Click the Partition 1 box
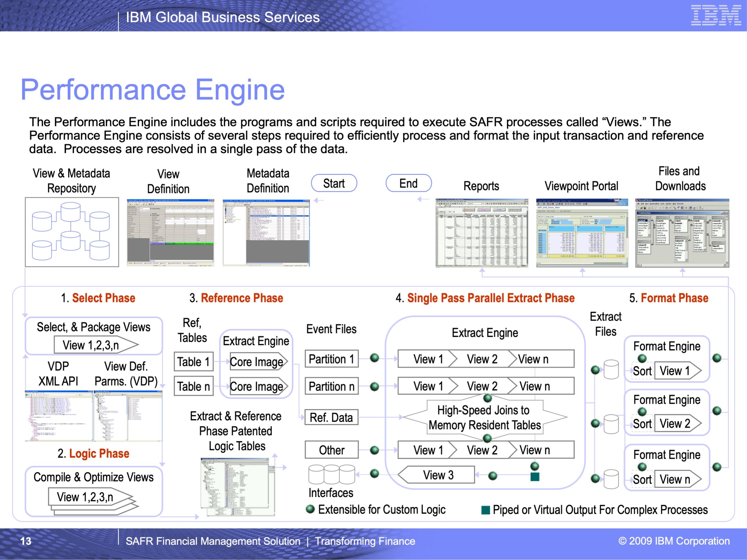 click(331, 359)
